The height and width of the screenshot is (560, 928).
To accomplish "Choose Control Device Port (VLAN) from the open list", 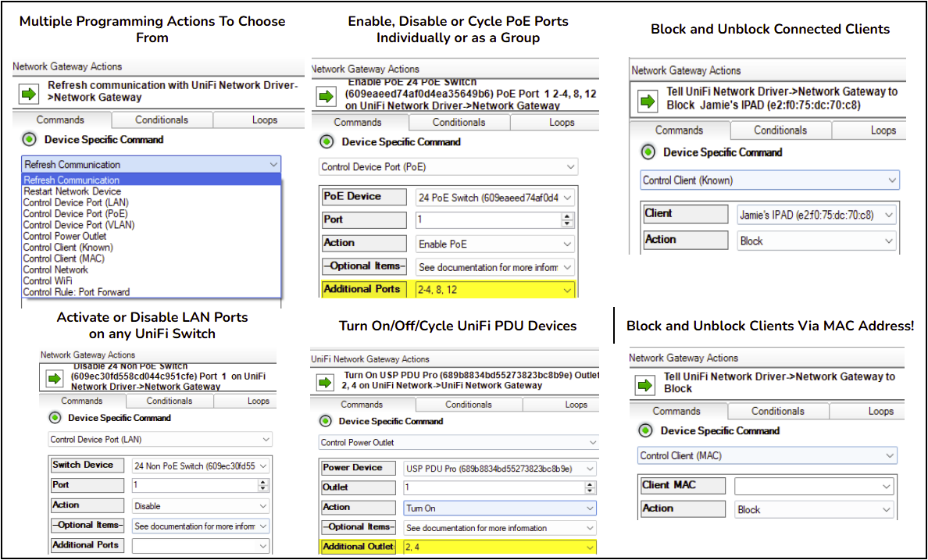I will pos(151,225).
